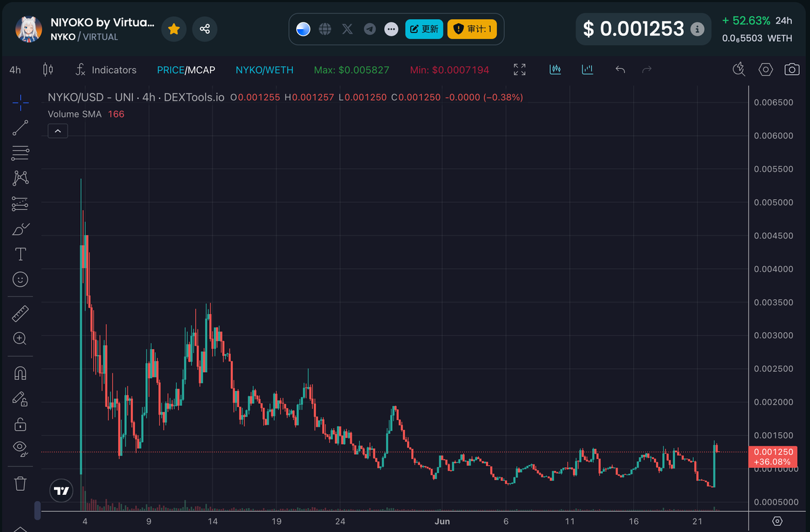Activate the zoom in tool

[20, 338]
